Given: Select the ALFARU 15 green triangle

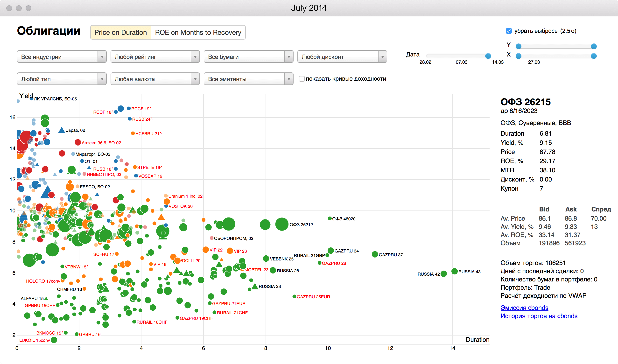Looking at the screenshot, I should click(x=46, y=298).
